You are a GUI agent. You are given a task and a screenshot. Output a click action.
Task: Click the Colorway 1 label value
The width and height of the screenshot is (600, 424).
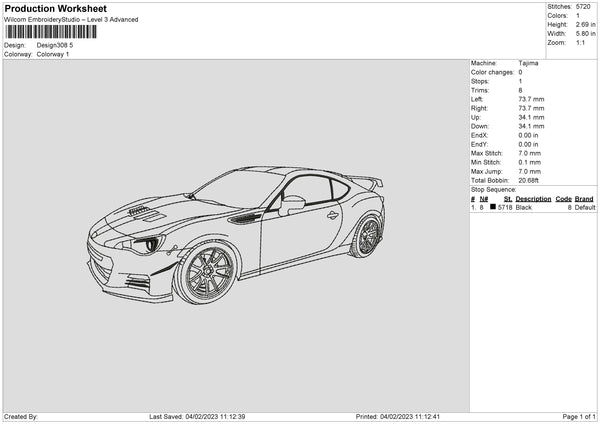click(54, 54)
